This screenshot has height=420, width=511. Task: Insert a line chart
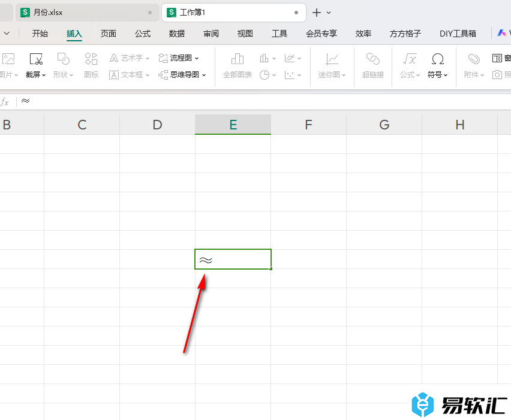coord(290,58)
